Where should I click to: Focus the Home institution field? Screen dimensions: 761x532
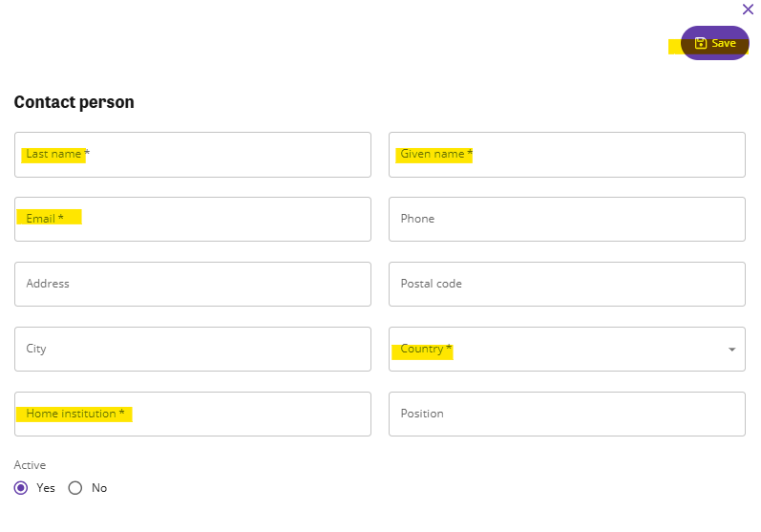coord(193,415)
